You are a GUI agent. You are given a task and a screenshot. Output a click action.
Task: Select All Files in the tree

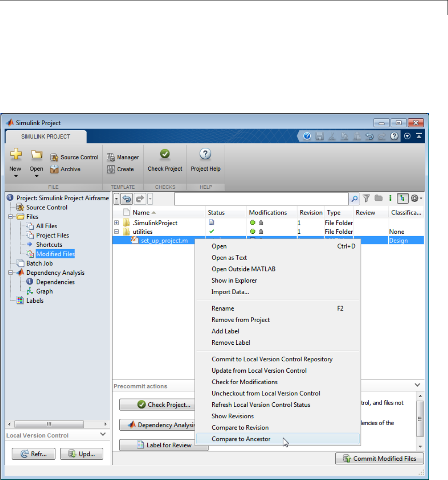tap(47, 226)
